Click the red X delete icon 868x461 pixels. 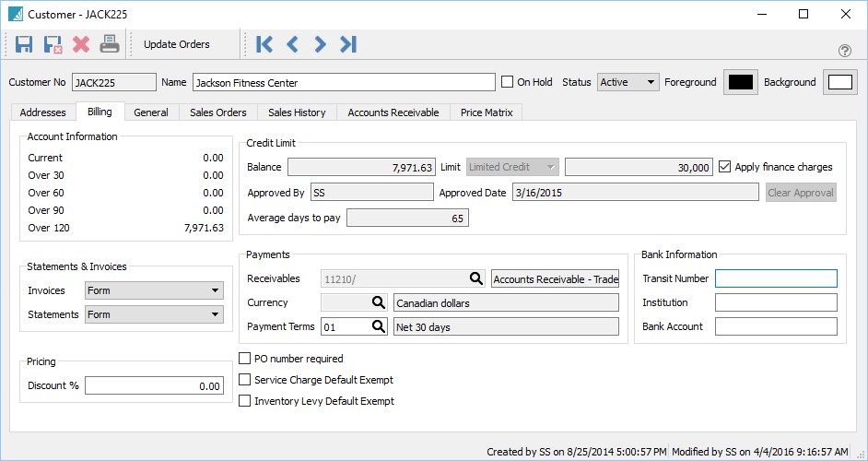(81, 44)
